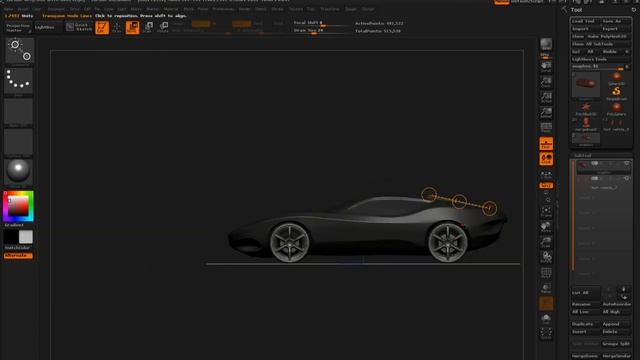Open the current brush thumbnail picker
This screenshot has width=640, height=360.
tap(19, 51)
